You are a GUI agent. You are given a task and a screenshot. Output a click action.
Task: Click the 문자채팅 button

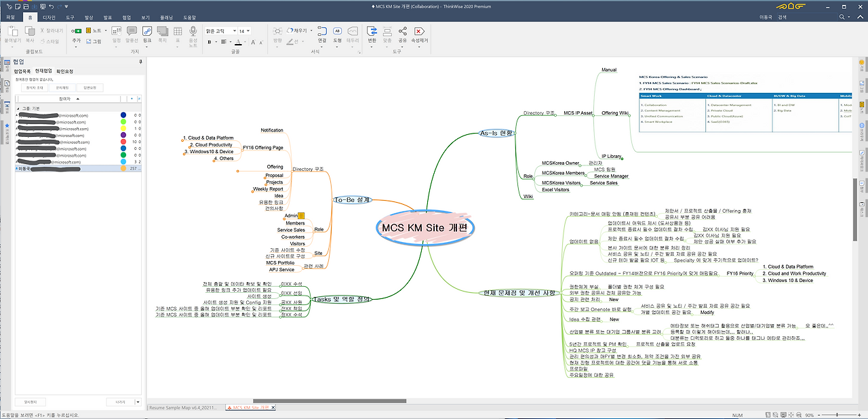tap(63, 87)
